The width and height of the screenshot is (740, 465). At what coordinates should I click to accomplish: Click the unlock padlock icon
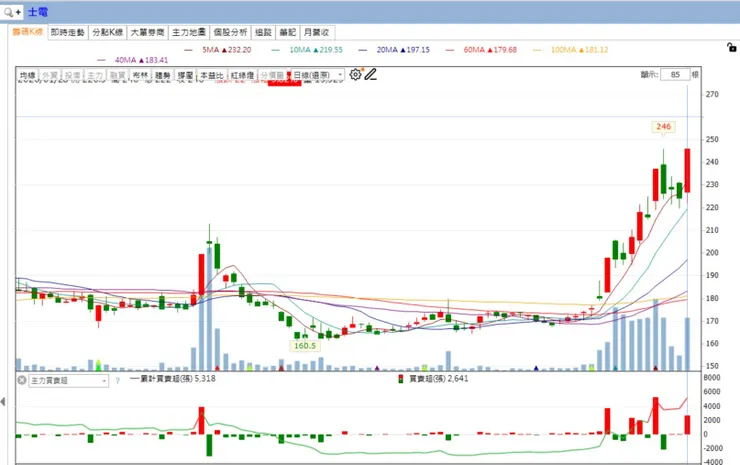tap(732, 47)
